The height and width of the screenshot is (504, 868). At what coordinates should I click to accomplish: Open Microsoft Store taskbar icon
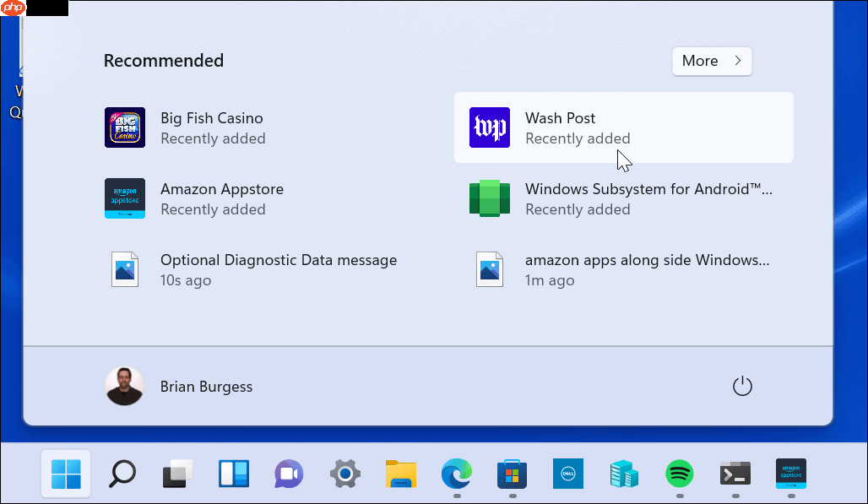coord(512,474)
